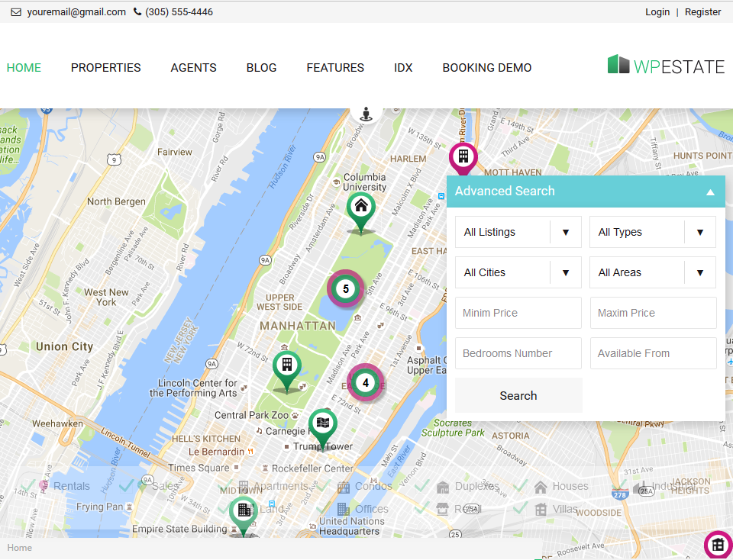Click the pink building marker near Mott Haven
Image resolution: width=733 pixels, height=560 pixels.
[x=463, y=155]
